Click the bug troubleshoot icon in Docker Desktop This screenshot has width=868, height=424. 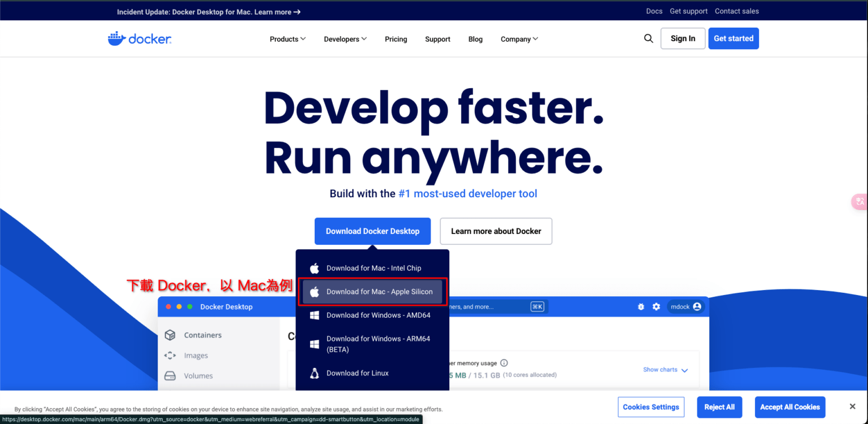click(x=641, y=306)
